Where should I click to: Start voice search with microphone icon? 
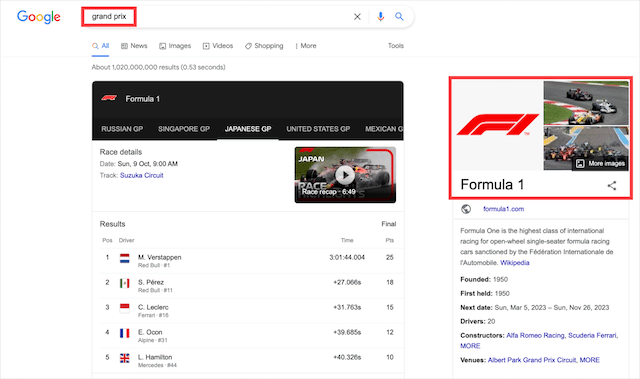click(380, 17)
